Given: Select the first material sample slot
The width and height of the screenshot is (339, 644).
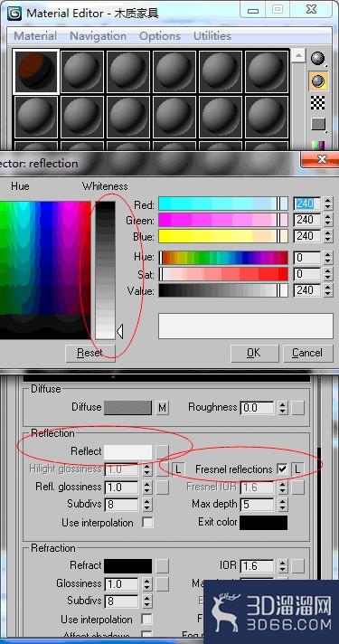Looking at the screenshot, I should click(36, 71).
